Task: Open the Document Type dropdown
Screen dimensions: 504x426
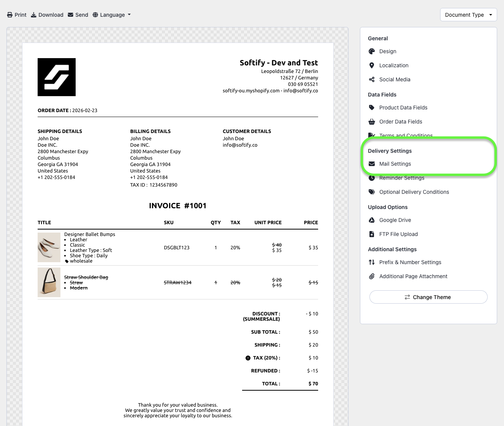Action: [x=468, y=15]
